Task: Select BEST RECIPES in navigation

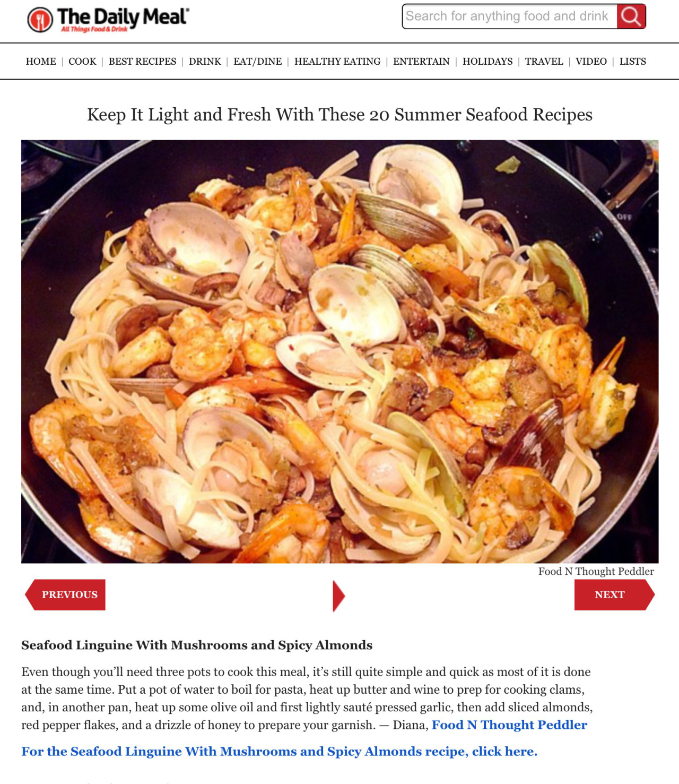Action: click(143, 62)
